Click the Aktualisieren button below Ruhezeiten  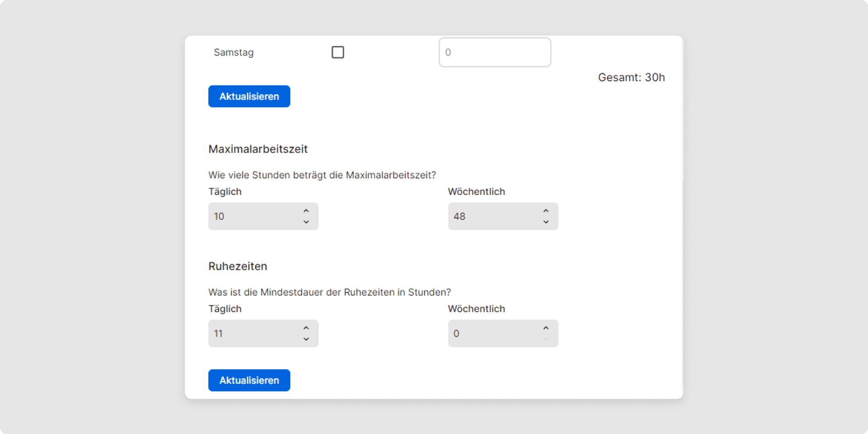point(249,380)
